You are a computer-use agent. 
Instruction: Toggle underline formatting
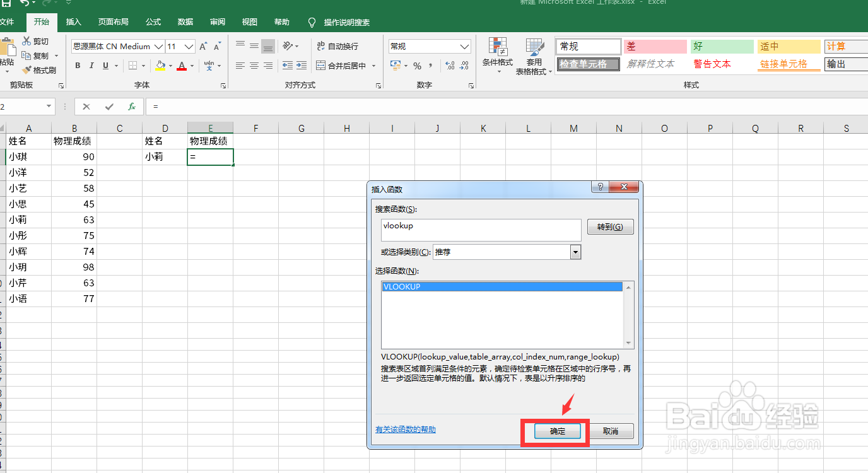(104, 65)
